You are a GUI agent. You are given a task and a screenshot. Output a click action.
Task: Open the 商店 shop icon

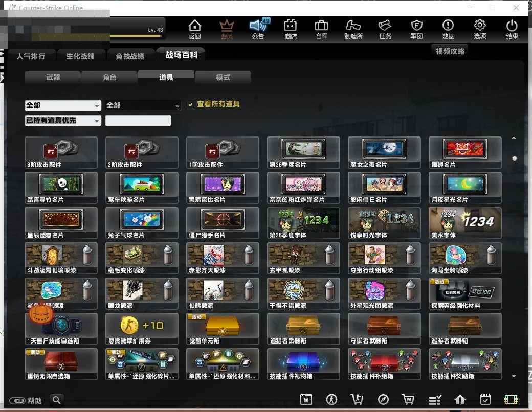click(x=291, y=30)
